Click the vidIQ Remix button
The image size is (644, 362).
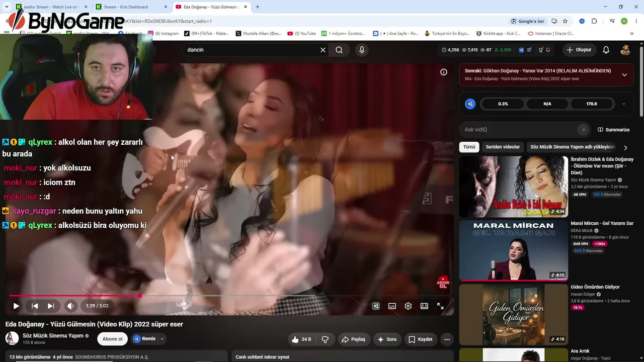pos(144,339)
